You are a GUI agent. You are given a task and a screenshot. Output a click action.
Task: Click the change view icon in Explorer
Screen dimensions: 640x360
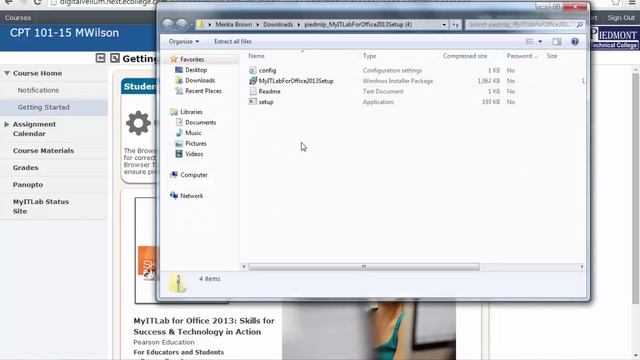529,42
